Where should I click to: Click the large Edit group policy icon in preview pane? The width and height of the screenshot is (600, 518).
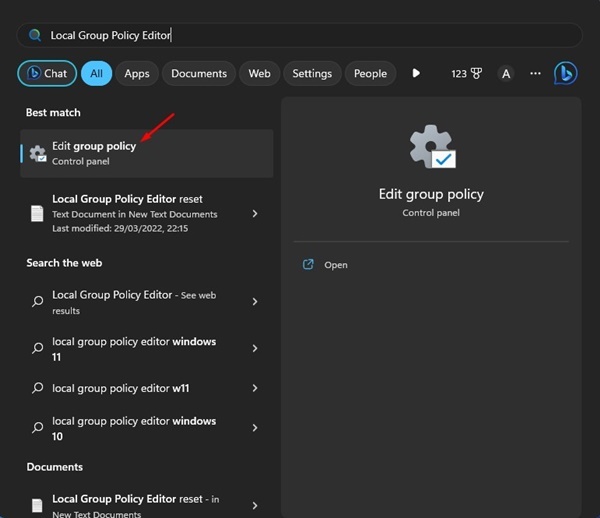[432, 147]
